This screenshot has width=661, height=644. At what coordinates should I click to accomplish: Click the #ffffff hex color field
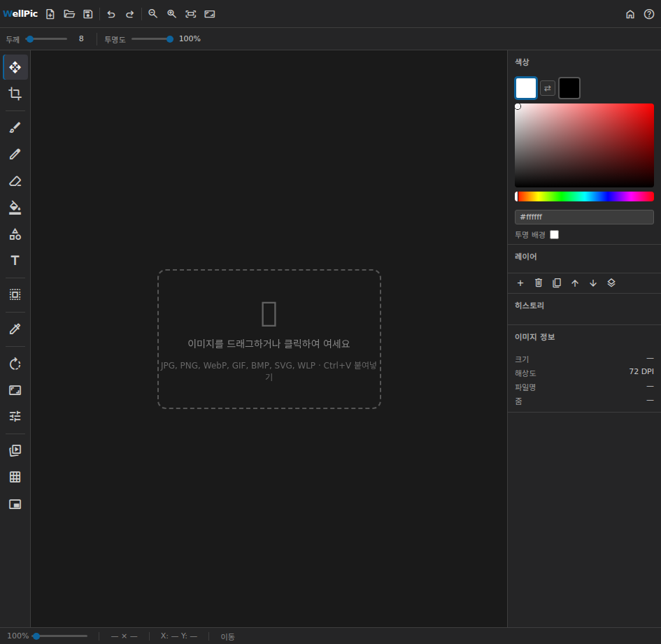coord(584,217)
